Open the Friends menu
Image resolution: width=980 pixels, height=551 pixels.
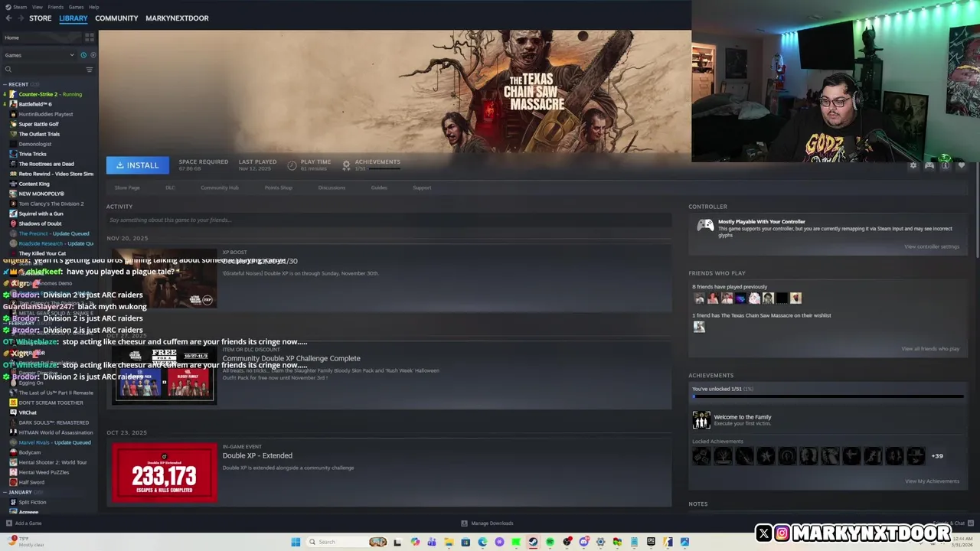(x=55, y=7)
